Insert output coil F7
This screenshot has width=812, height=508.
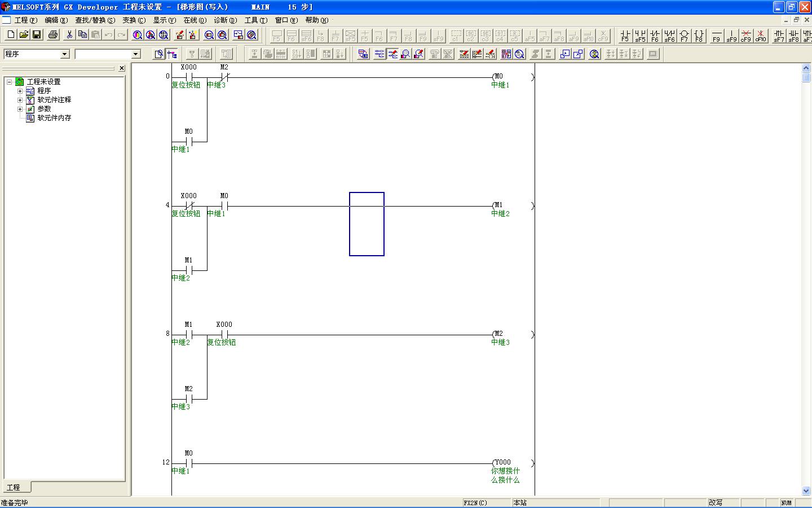[x=684, y=36]
